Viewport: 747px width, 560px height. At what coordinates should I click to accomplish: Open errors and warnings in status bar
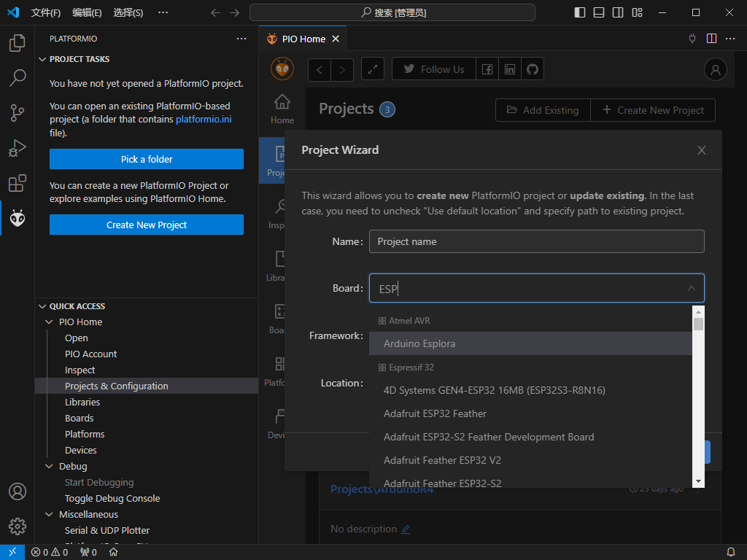pos(50,552)
